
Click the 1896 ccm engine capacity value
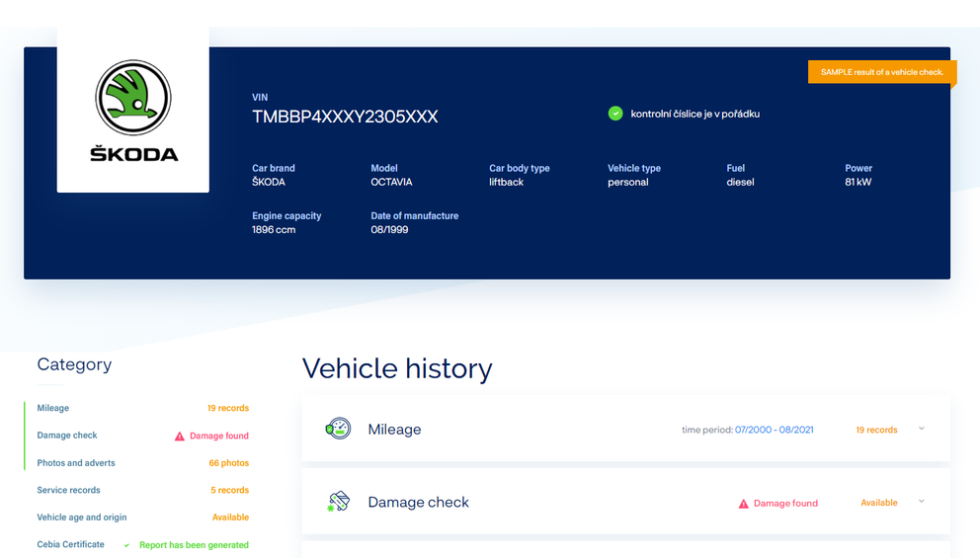[x=274, y=229]
